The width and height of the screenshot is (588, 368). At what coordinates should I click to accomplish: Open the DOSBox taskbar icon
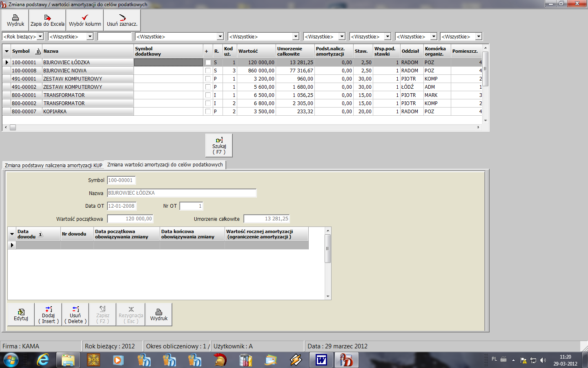coord(94,360)
